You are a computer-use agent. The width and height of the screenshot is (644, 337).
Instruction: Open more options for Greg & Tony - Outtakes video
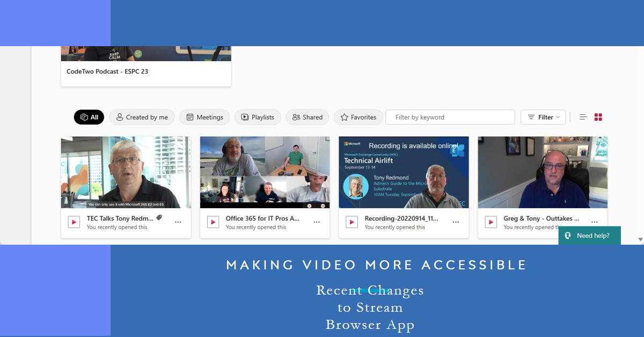coord(595,222)
